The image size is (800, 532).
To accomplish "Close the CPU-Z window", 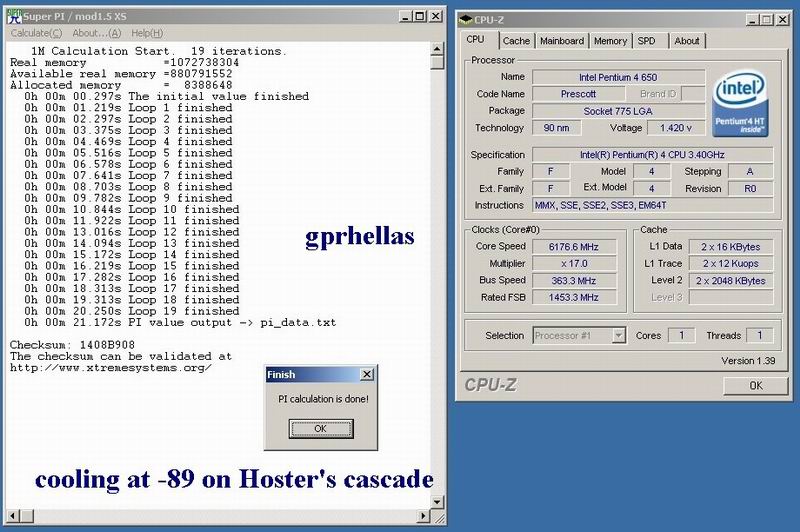I will [783, 20].
